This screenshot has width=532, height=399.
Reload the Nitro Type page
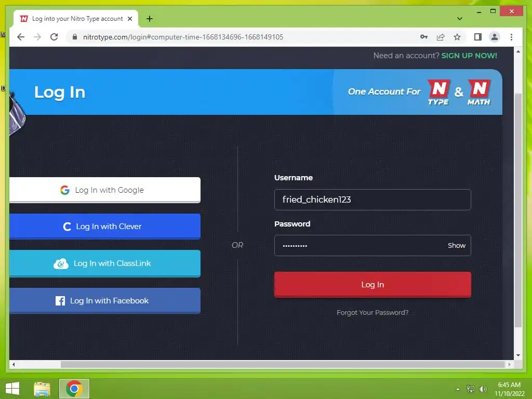point(54,37)
